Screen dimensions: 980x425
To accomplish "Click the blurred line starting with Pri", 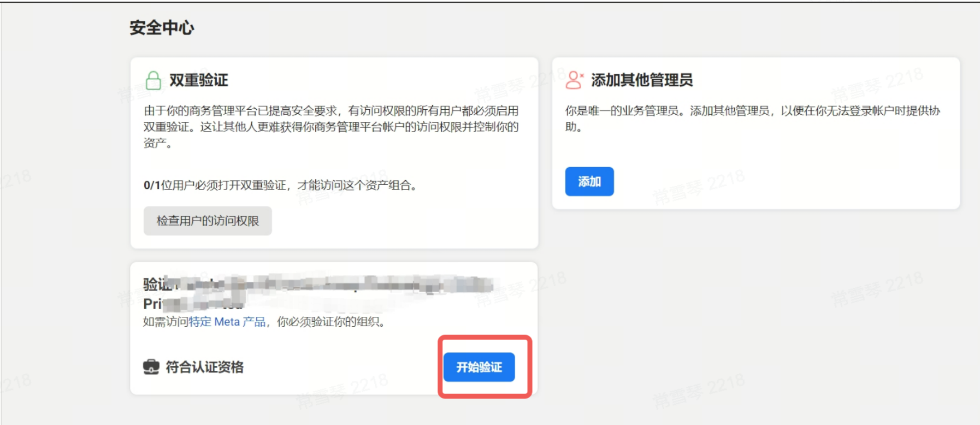I will [x=193, y=304].
